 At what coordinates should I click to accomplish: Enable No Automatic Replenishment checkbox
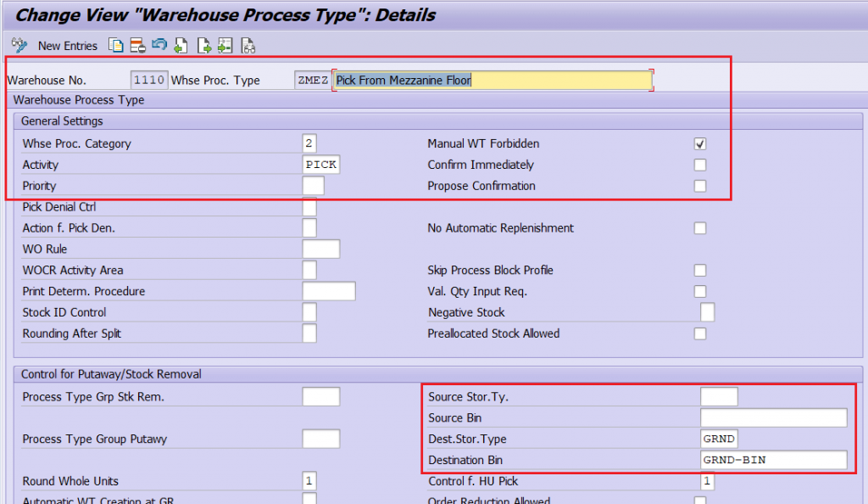tap(699, 228)
